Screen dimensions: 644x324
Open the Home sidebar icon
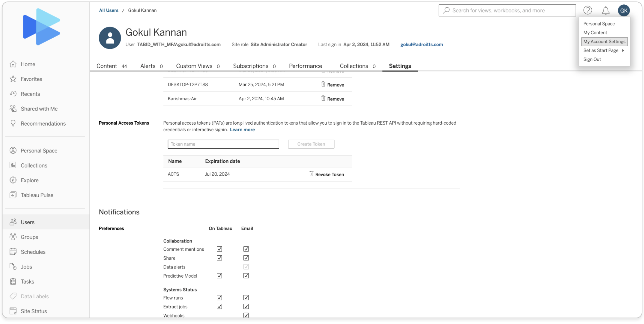[x=13, y=64]
